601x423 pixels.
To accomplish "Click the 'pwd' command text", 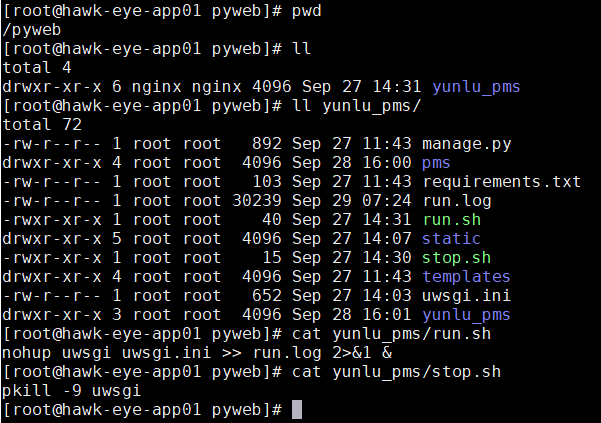I will point(307,11).
